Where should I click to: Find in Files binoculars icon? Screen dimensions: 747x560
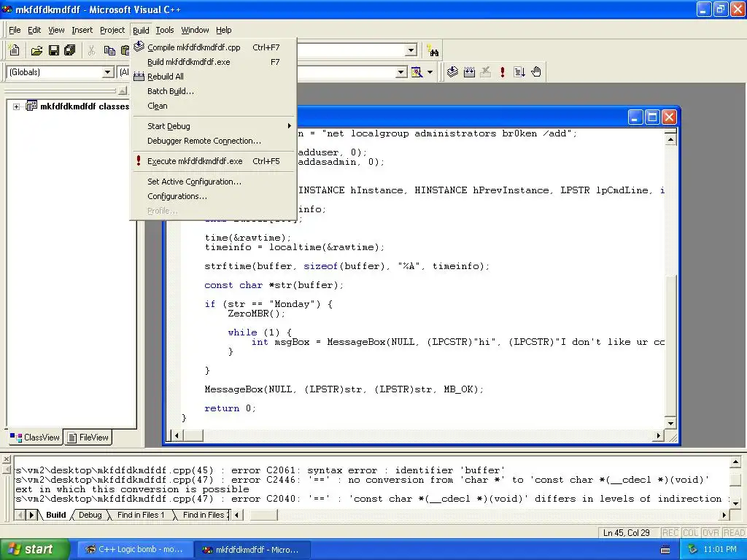[433, 50]
